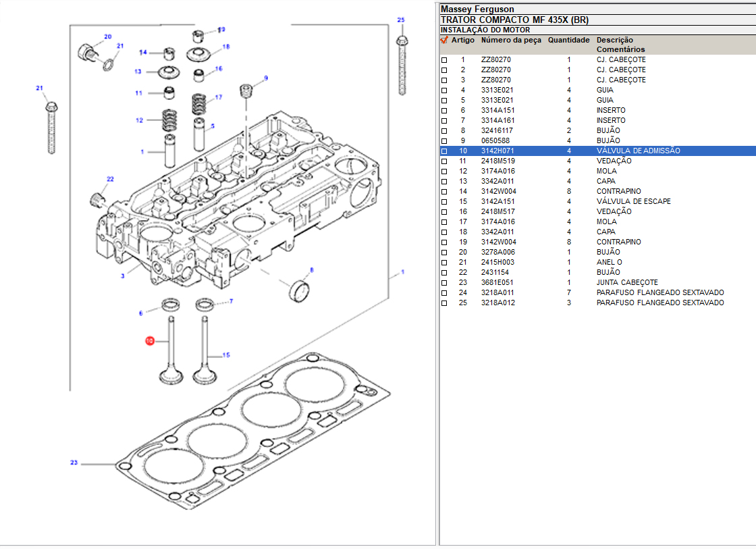This screenshot has width=756, height=549.
Task: Select callout 15 next to the exhaust valve
Action: tap(226, 355)
